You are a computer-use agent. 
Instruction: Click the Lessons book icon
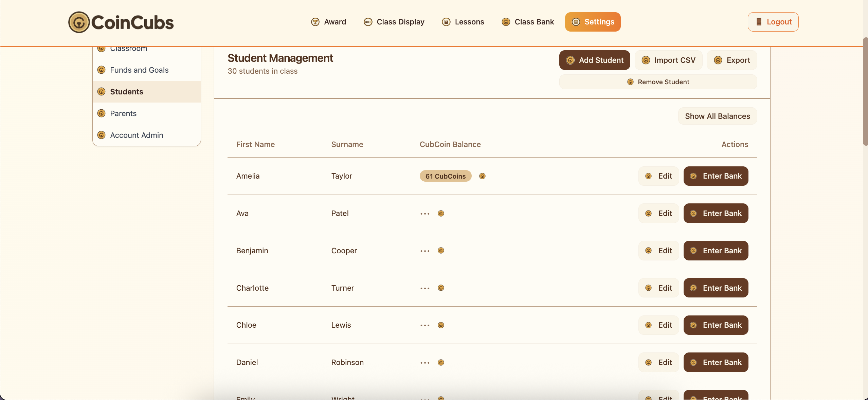pos(446,22)
